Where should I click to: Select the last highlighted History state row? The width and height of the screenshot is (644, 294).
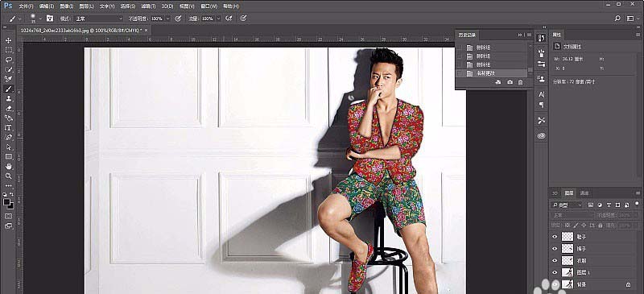pos(492,73)
